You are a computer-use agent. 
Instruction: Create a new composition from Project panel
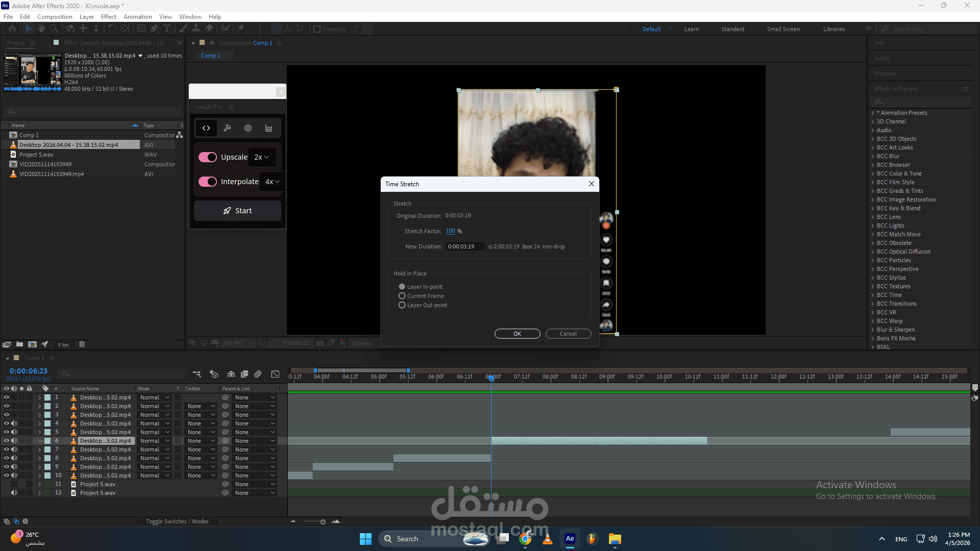click(x=32, y=344)
